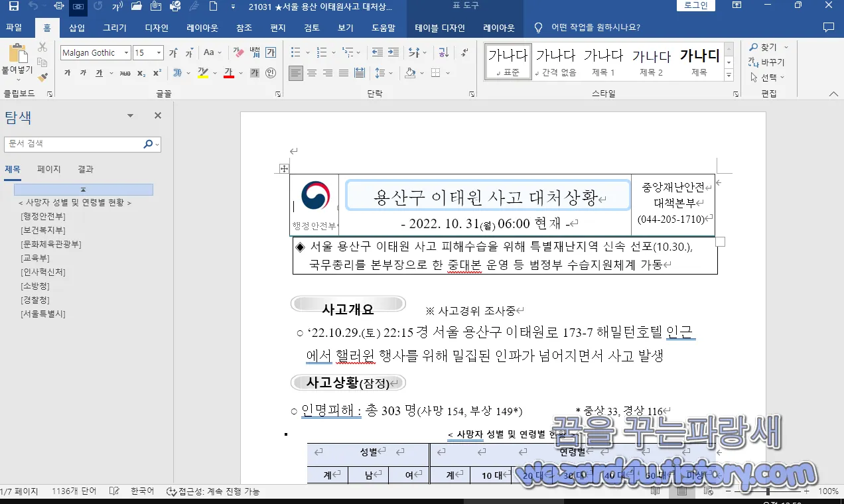The width and height of the screenshot is (844, 504).
Task: Open the font name dropdown
Action: [x=127, y=53]
